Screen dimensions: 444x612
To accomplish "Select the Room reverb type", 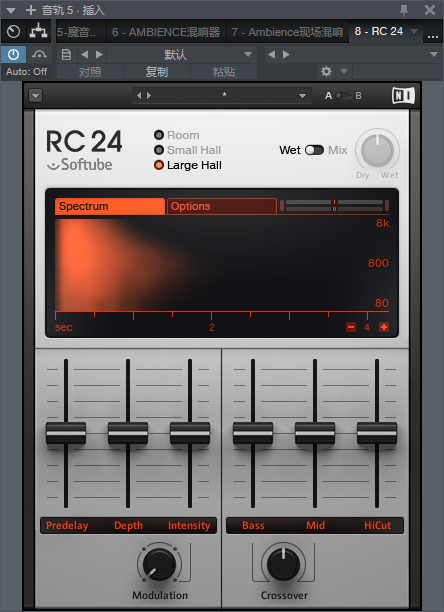I will (x=177, y=135).
